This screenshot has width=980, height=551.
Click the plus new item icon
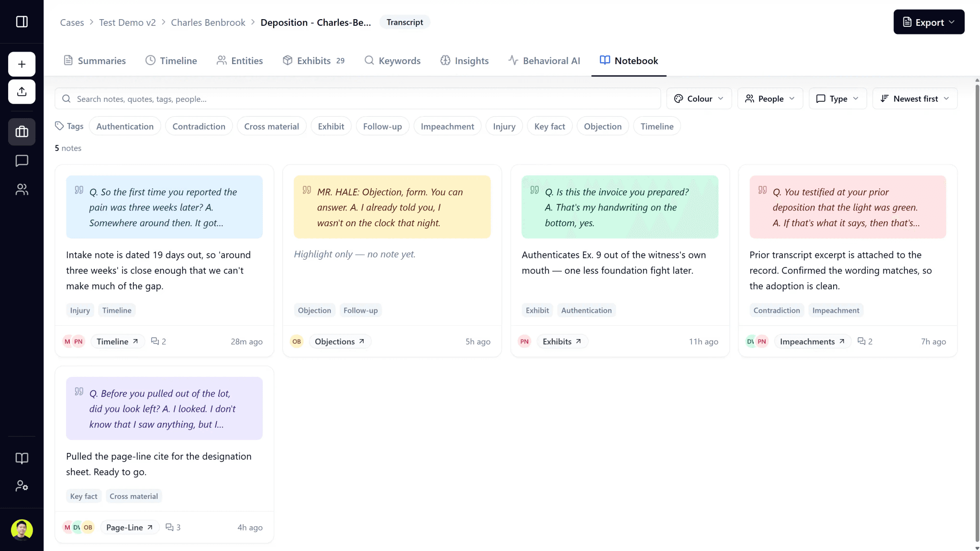coord(22,64)
